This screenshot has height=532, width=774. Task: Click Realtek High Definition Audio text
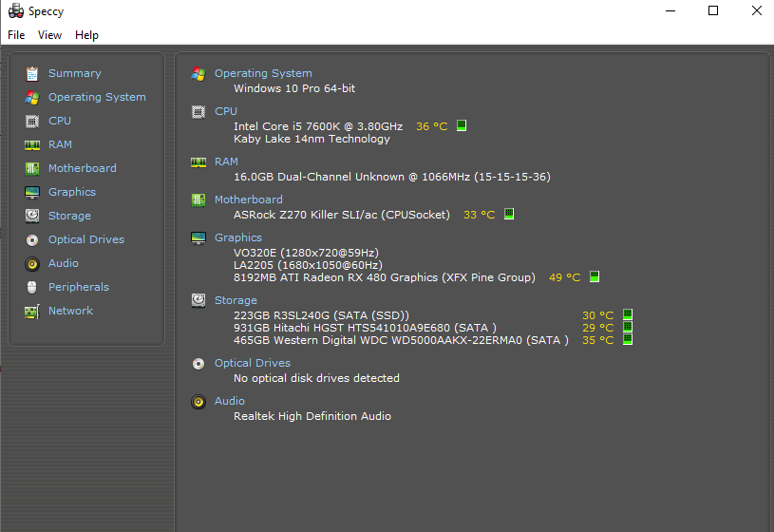pyautogui.click(x=312, y=416)
